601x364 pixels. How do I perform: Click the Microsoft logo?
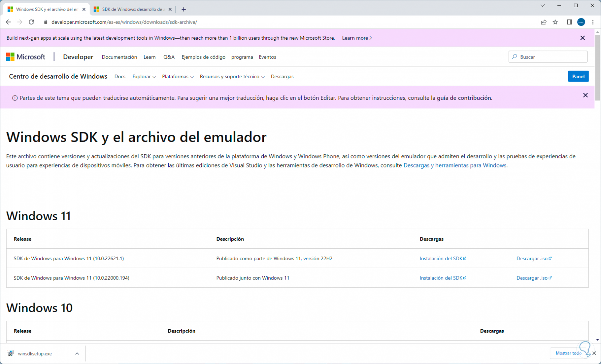[25, 57]
